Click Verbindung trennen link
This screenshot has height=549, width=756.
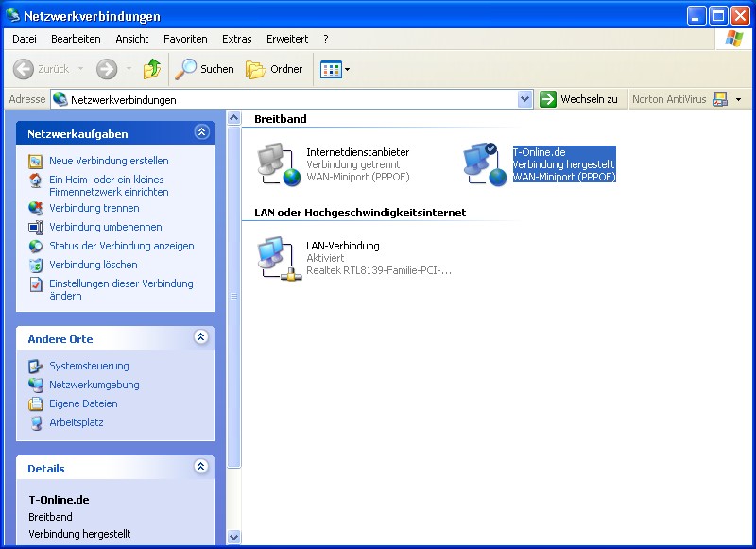point(94,208)
